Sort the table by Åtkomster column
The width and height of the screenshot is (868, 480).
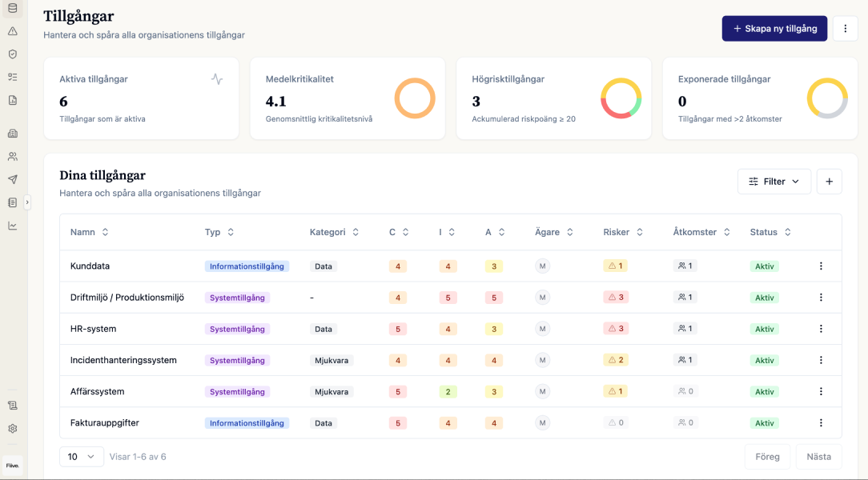[x=701, y=232]
